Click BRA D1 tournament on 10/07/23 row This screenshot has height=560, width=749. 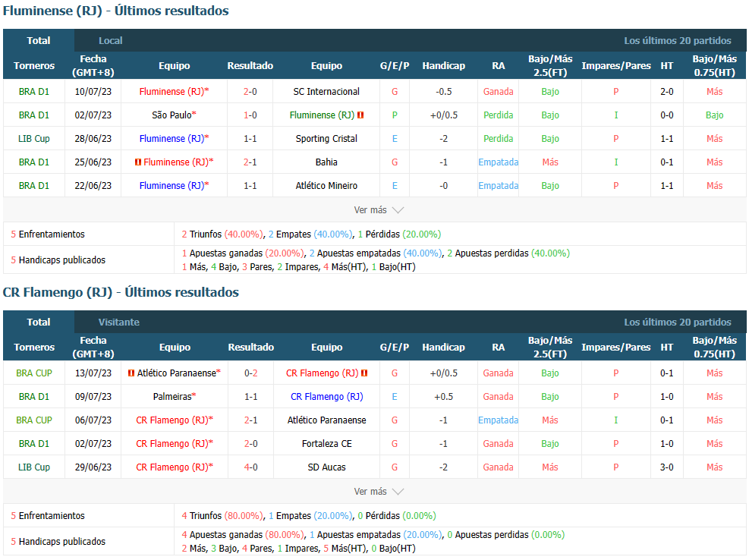coord(34,92)
